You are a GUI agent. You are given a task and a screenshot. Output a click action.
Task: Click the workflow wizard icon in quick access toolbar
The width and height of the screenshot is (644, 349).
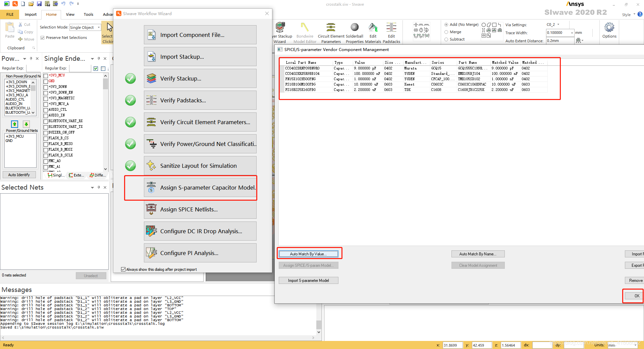15,4
